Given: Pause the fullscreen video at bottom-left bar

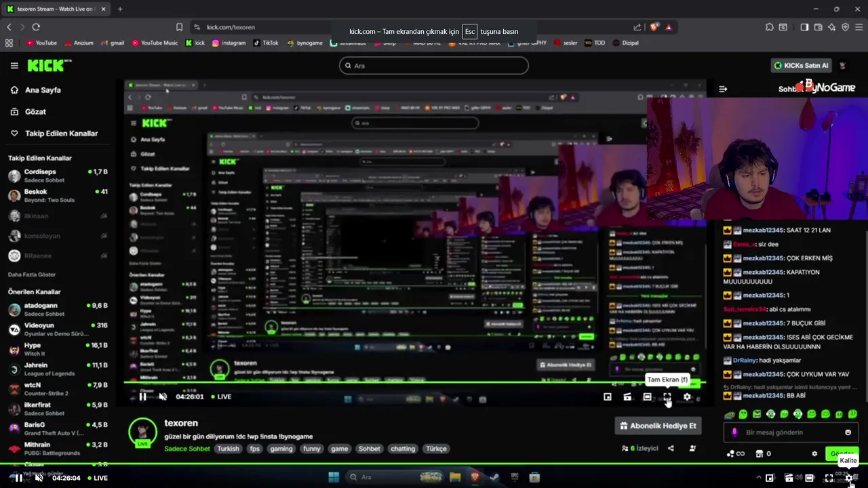Looking at the screenshot, I should click(x=19, y=478).
